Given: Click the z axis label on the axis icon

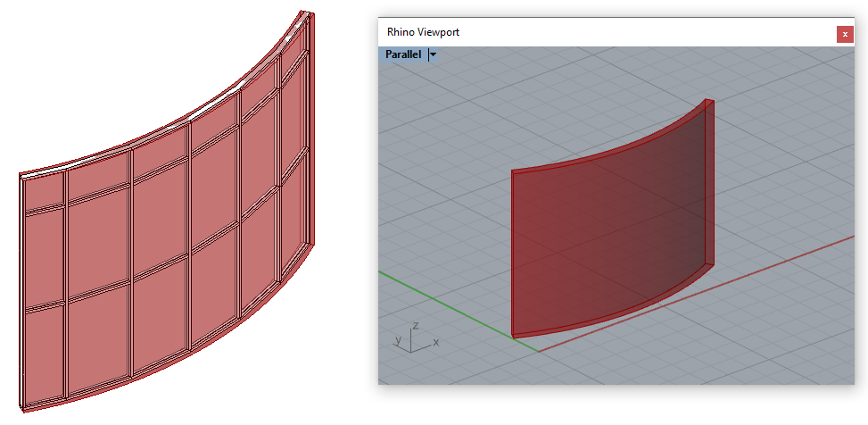Looking at the screenshot, I should 416,326.
